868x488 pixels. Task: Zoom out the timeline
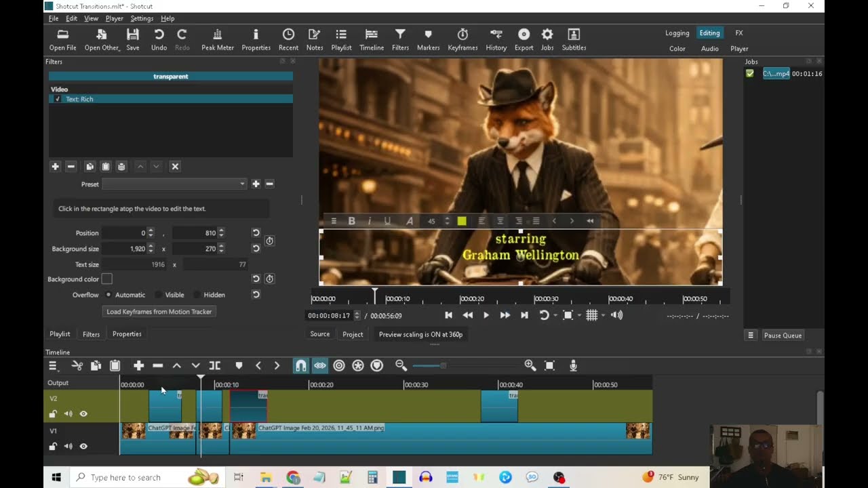pyautogui.click(x=401, y=365)
